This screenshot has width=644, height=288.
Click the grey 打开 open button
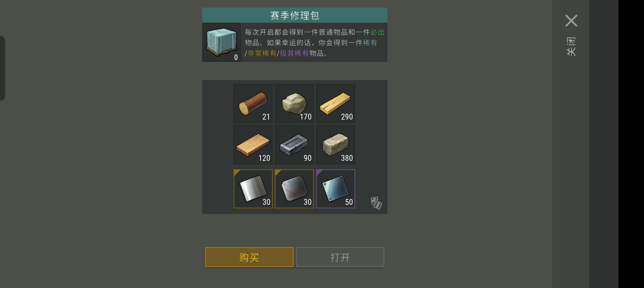click(340, 257)
